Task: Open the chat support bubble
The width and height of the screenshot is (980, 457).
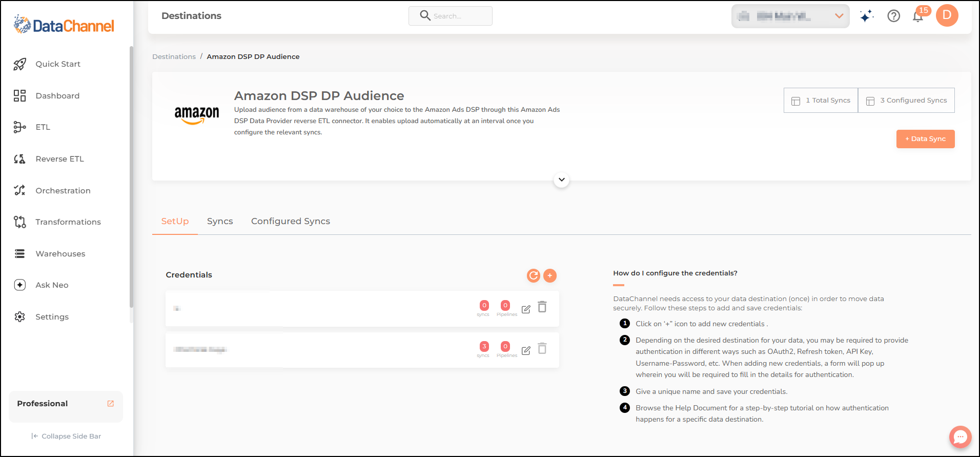Action: [x=960, y=437]
